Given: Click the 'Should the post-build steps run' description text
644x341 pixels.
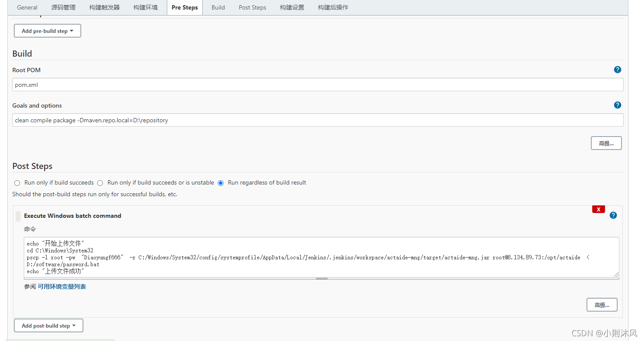Looking at the screenshot, I should 95,194.
